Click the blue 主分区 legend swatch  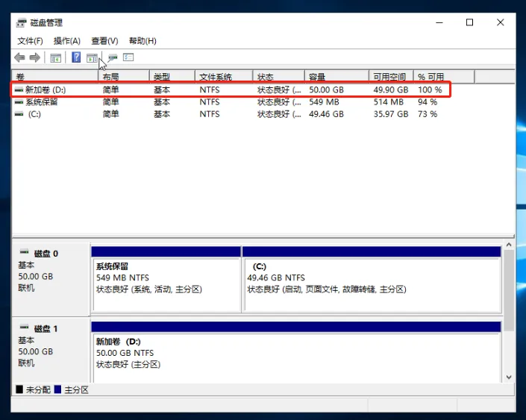57,389
